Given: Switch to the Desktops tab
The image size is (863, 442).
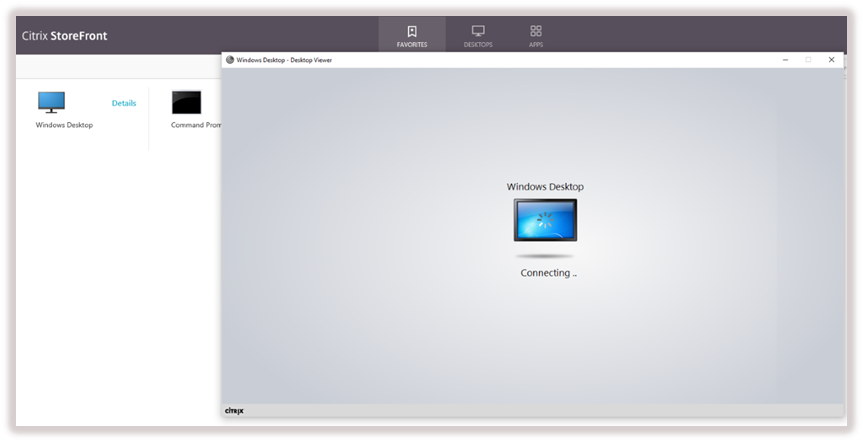Looking at the screenshot, I should point(478,35).
